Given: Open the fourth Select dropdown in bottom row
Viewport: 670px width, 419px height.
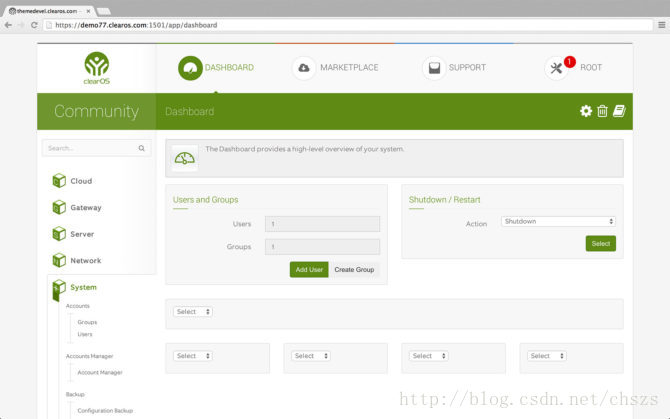Looking at the screenshot, I should pyautogui.click(x=547, y=356).
